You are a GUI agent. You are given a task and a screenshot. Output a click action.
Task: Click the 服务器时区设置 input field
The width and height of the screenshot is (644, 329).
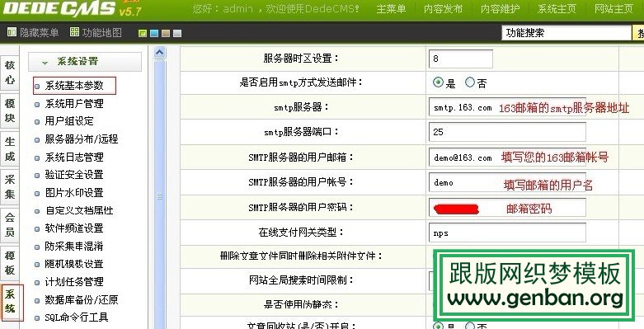point(460,59)
